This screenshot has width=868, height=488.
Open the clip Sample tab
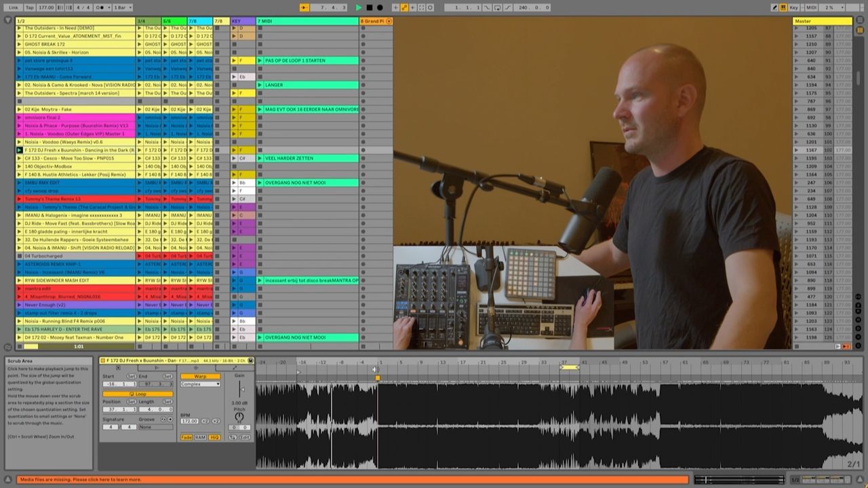[196, 368]
